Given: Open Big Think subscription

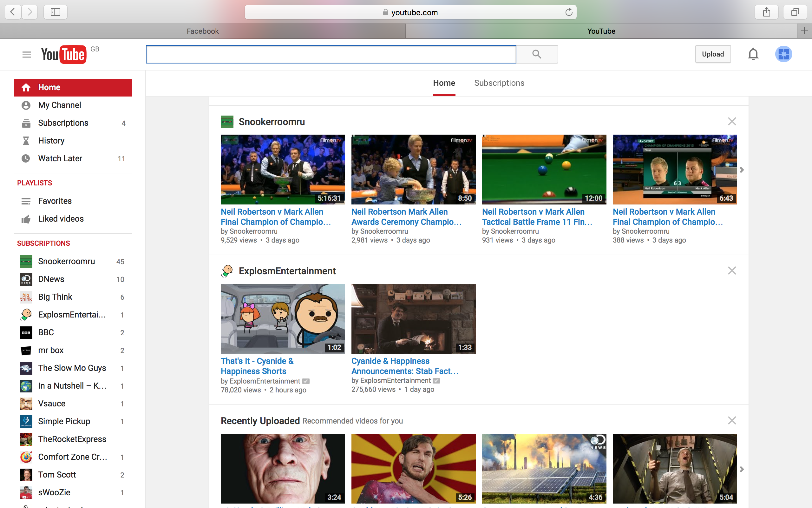Looking at the screenshot, I should pos(73,297).
